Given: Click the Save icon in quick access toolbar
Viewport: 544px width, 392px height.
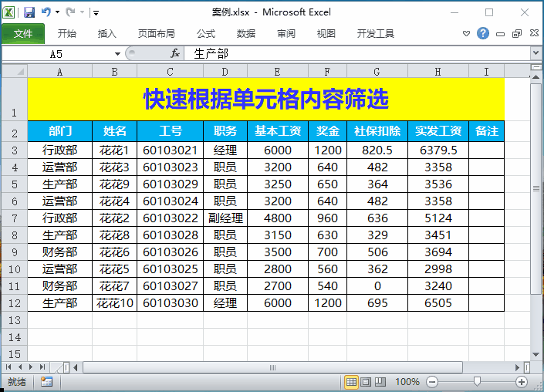Looking at the screenshot, I should coord(29,12).
